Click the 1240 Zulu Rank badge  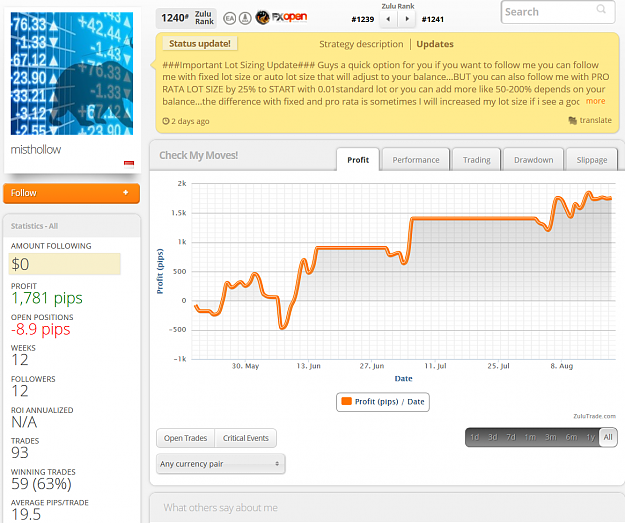(x=186, y=18)
